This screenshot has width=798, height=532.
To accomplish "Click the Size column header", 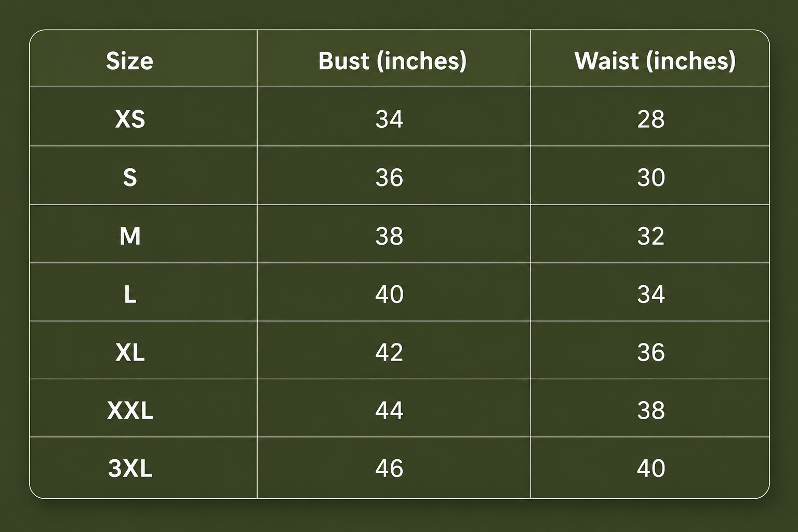I will pos(130,61).
